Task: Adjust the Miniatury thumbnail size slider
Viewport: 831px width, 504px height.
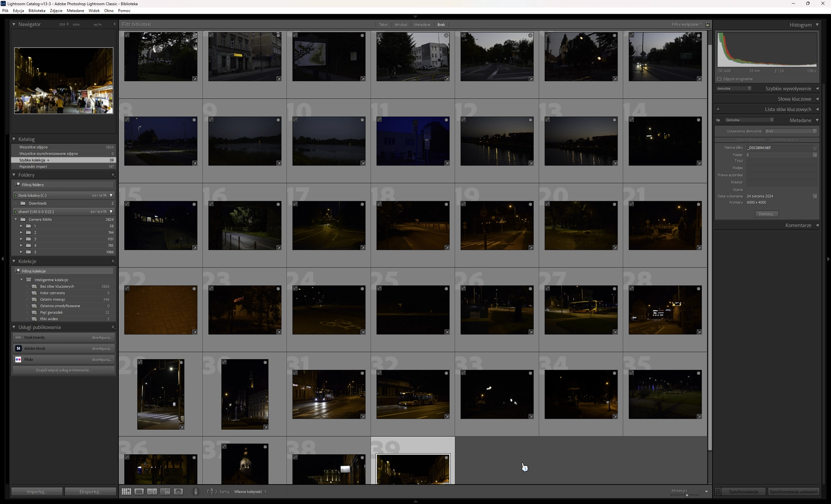Action: pyautogui.click(x=687, y=495)
